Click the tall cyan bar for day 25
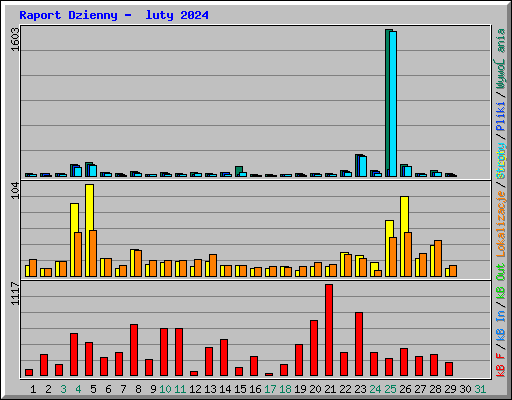The height and width of the screenshot is (400, 512). (x=393, y=104)
